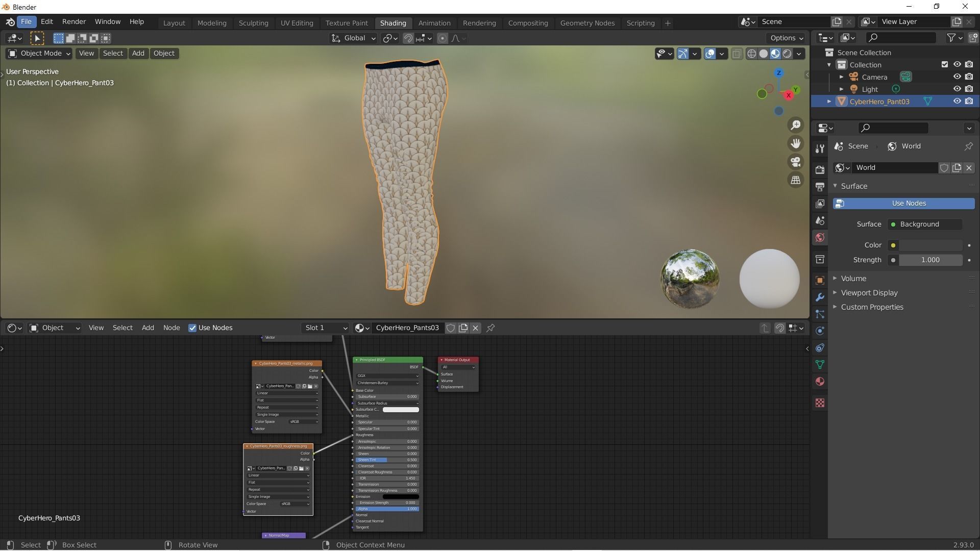
Task: Switch to orthographic grid view icon
Action: 795,180
